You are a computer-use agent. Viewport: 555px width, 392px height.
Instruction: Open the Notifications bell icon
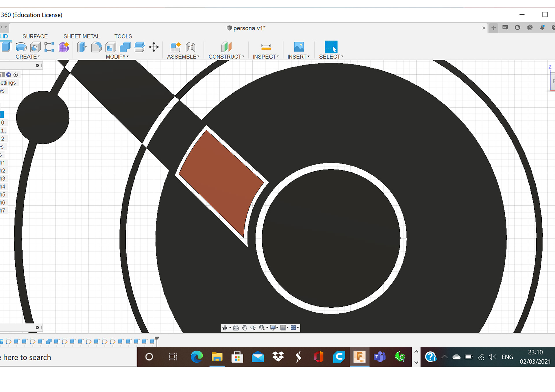click(x=542, y=27)
